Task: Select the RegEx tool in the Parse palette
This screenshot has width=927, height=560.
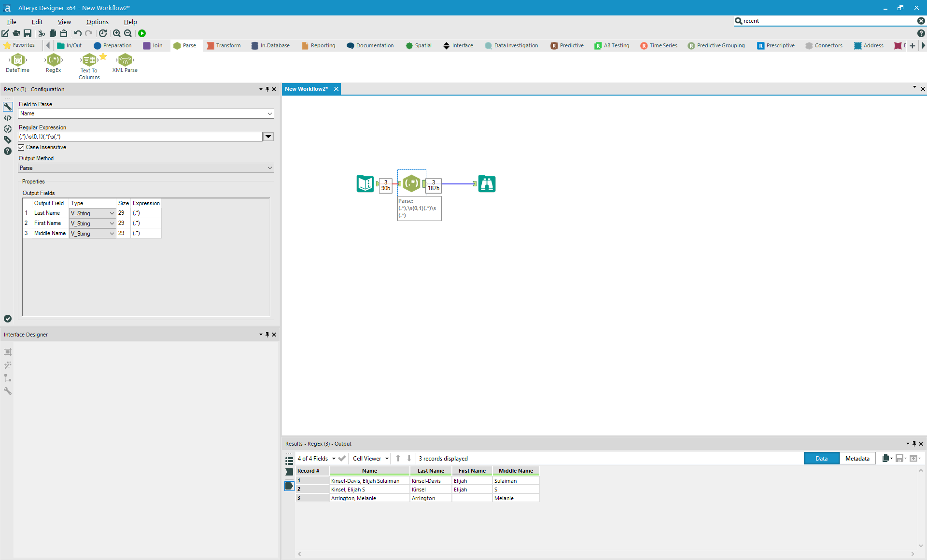Action: click(x=54, y=60)
